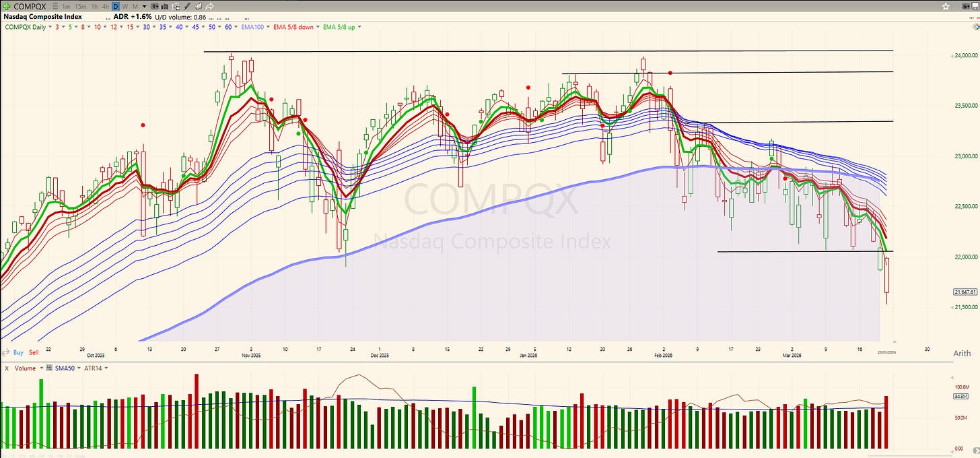This screenshot has height=458, width=980.
Task: Click the note/comment icon in toolbar
Action: [199, 6]
